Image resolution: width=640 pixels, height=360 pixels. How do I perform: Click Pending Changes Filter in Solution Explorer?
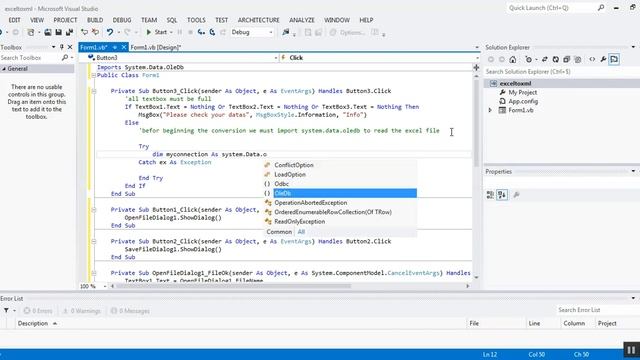pyautogui.click(x=529, y=60)
